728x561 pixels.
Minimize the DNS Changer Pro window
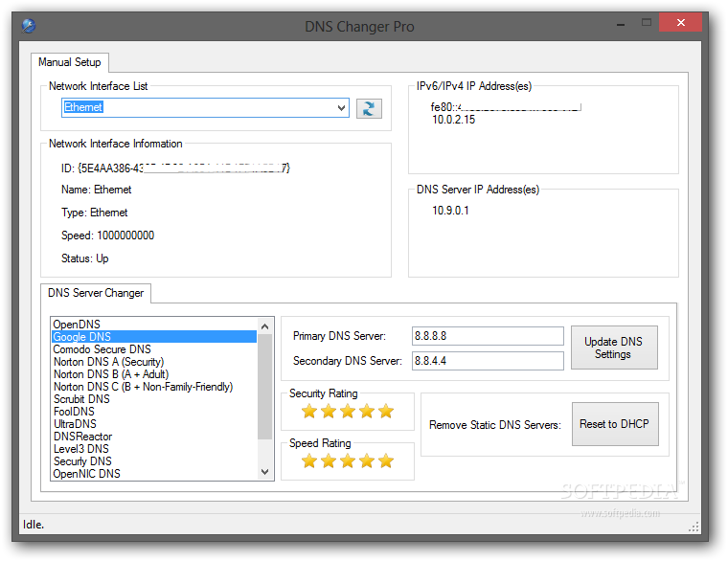(x=621, y=23)
